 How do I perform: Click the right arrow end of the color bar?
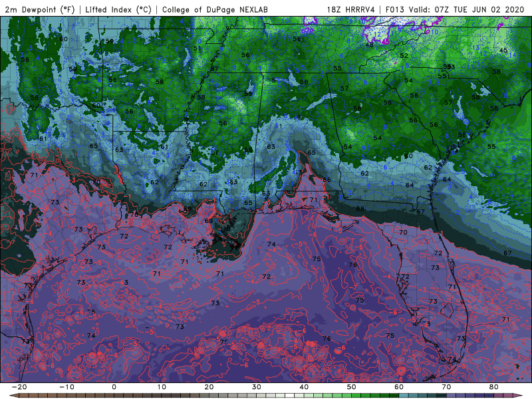coord(518,396)
